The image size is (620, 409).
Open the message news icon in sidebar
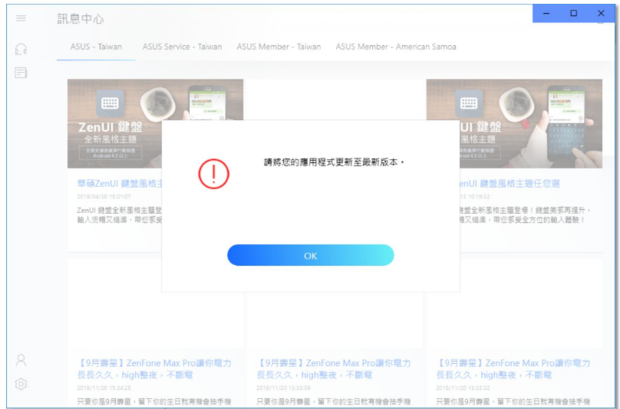coord(21,73)
